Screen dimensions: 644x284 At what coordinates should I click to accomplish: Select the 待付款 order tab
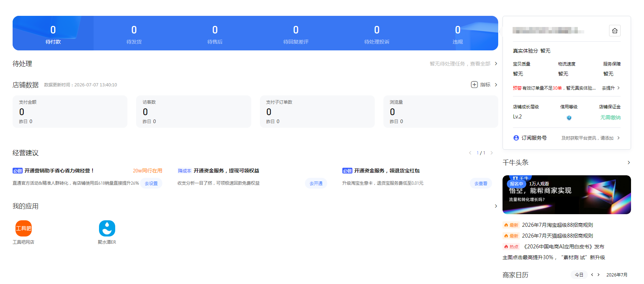coord(53,33)
